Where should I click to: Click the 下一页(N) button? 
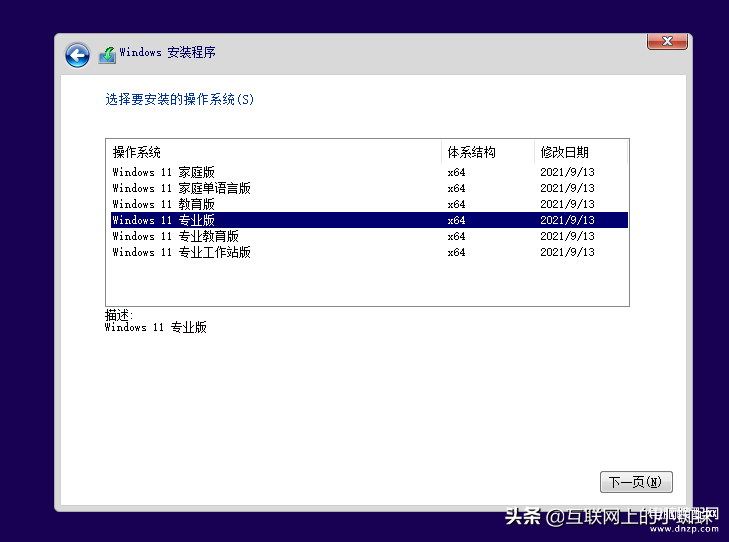coord(636,482)
